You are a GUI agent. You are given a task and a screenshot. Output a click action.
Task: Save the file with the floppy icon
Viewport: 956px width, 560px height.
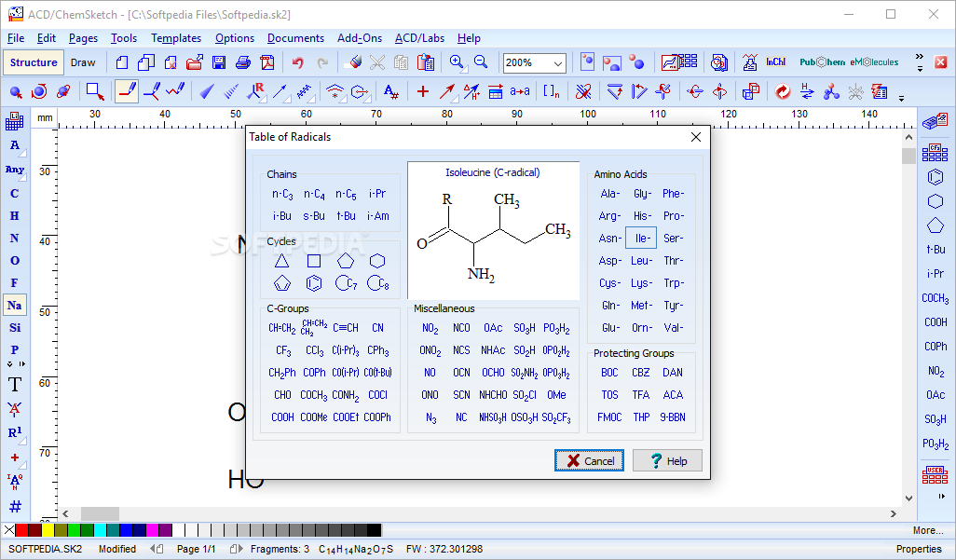pos(219,62)
